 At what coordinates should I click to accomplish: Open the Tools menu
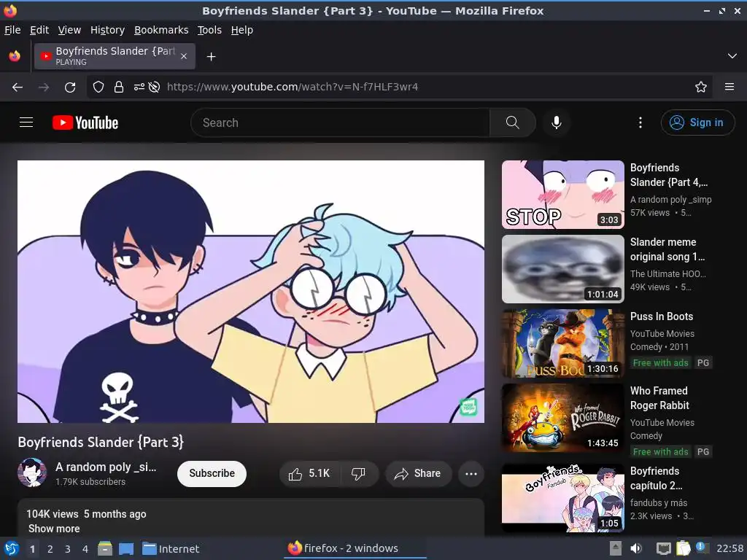tap(209, 30)
